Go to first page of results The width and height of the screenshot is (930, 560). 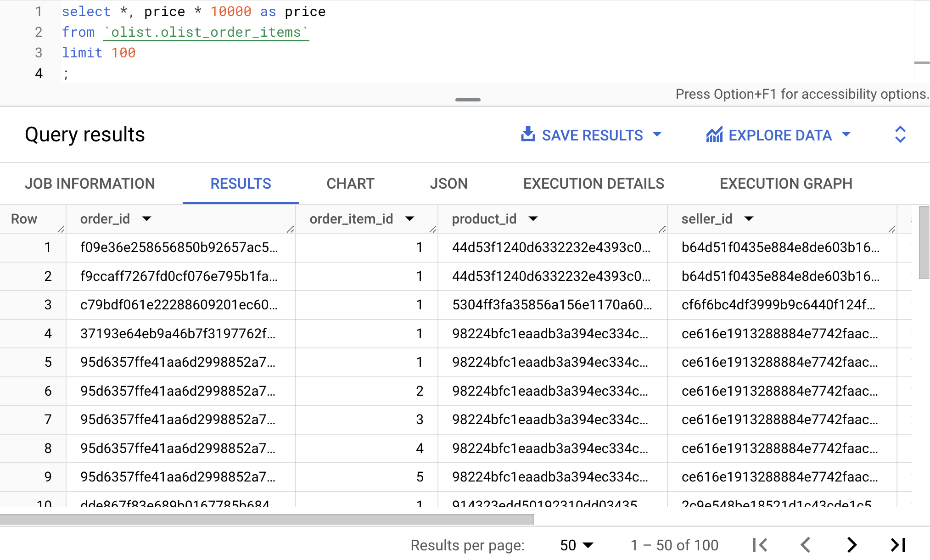point(760,545)
